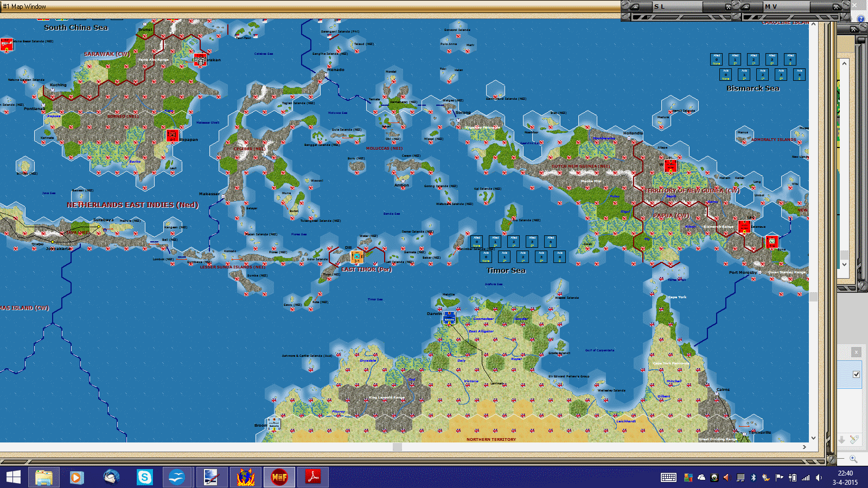Screen dimensions: 868x488
Task: Click the Allied 2 box in Bismarck Sea
Action: tap(754, 59)
